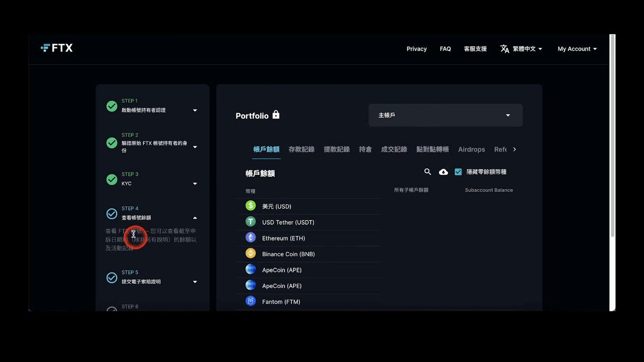The width and height of the screenshot is (644, 362).
Task: Expand Step 3 KYC arrow
Action: (x=195, y=184)
